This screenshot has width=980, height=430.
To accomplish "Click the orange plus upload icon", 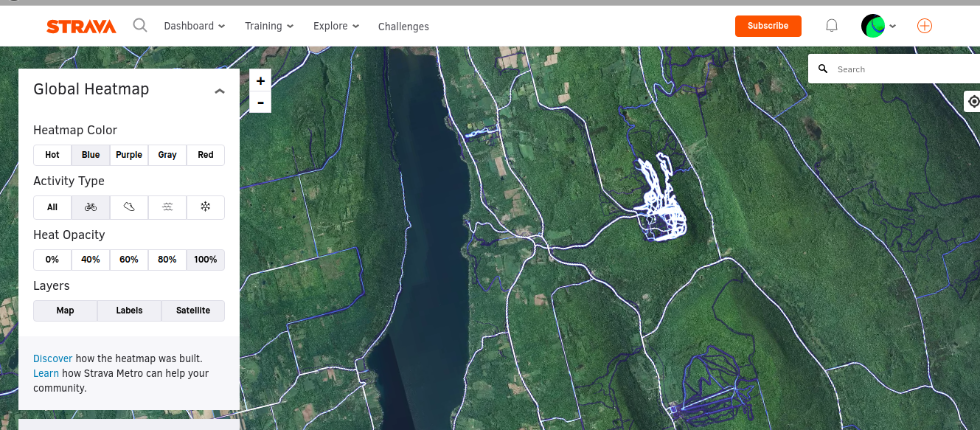I will point(925,26).
